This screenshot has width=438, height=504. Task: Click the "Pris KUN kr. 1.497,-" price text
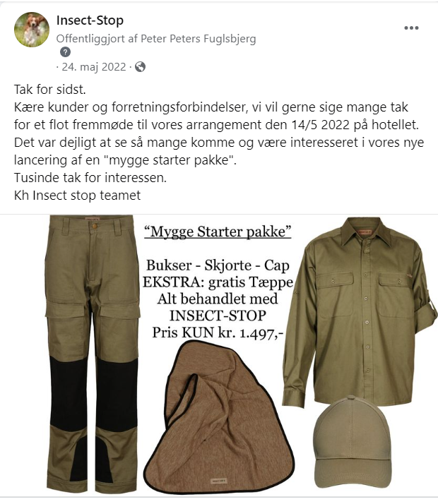[218, 332]
